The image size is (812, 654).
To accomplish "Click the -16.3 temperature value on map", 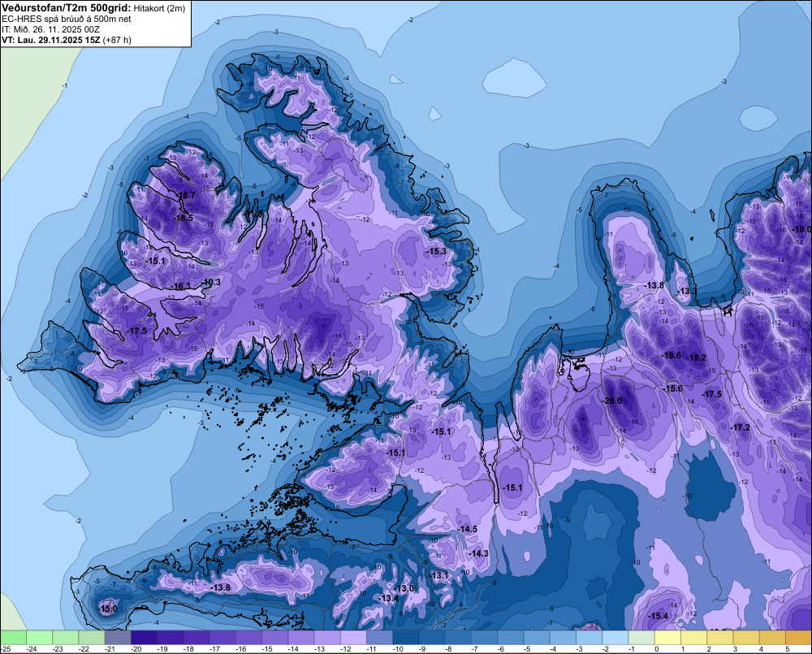I will [181, 286].
